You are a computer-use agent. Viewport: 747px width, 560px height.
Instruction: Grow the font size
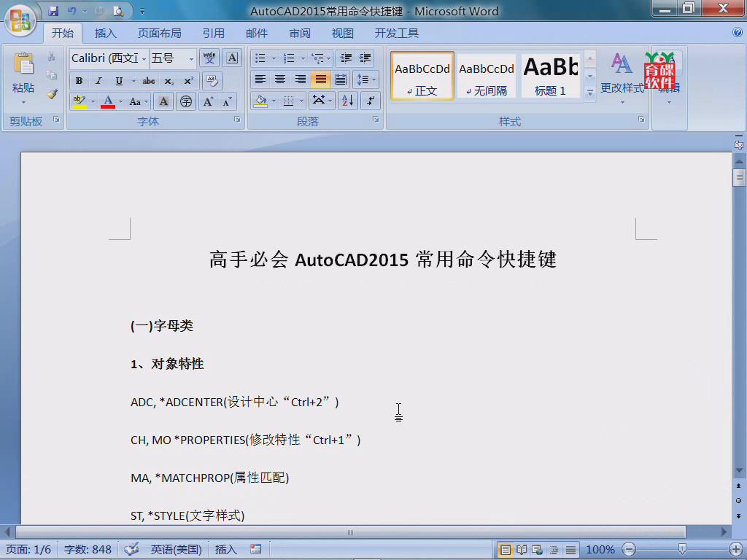(x=208, y=101)
